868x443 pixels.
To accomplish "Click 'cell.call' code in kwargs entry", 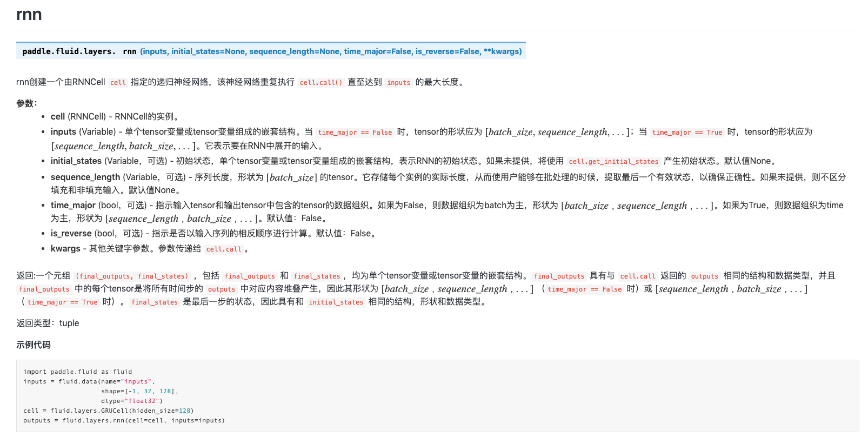I will point(224,249).
